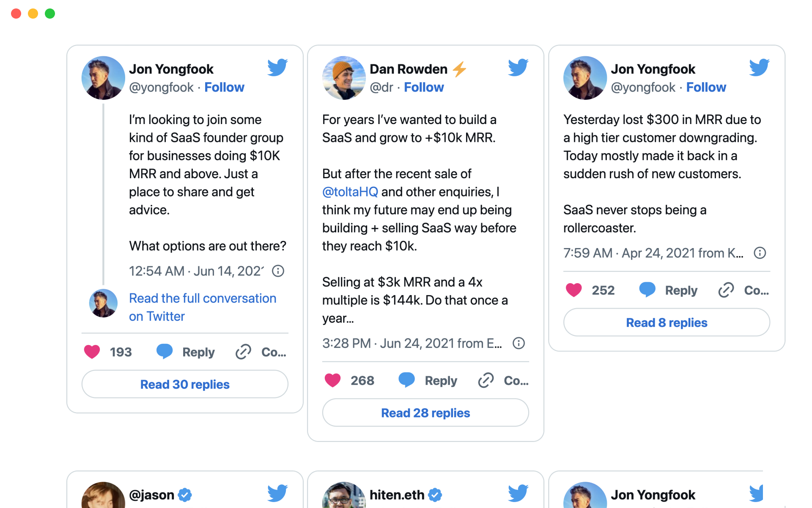The height and width of the screenshot is (508, 812).
Task: Click the green window zoom button
Action: tap(50, 14)
